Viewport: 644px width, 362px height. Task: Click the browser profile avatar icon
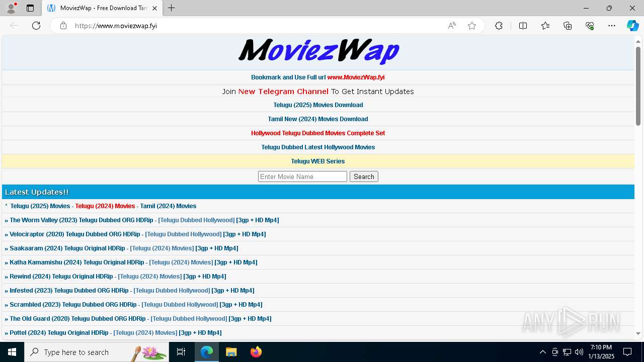(11, 8)
